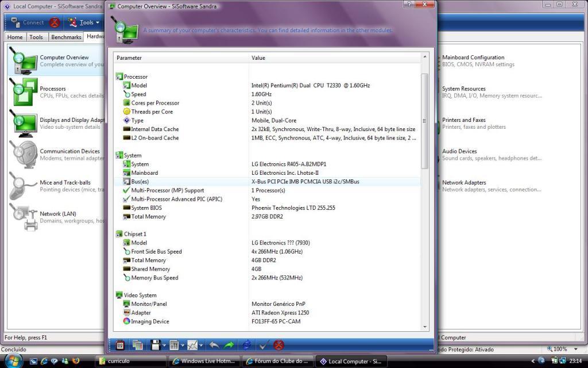Select the Internal Data Cache row
This screenshot has height=368, width=588.
point(268,129)
